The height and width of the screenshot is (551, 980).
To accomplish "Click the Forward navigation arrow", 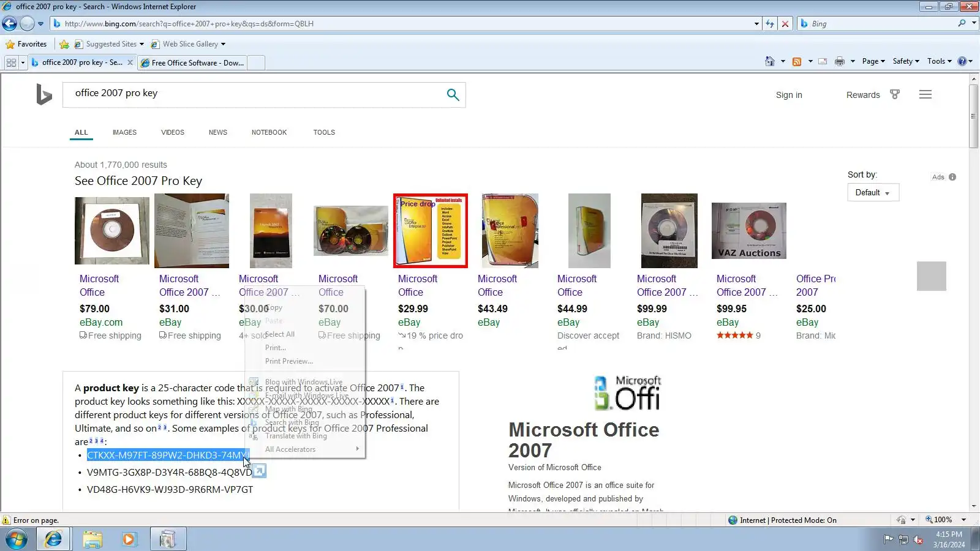I will pyautogui.click(x=27, y=24).
